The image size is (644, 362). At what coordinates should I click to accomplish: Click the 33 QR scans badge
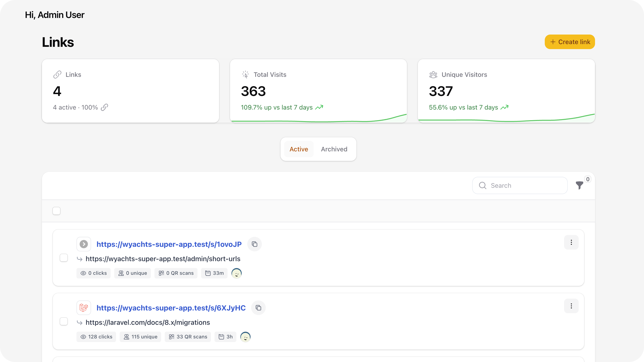pos(188,337)
